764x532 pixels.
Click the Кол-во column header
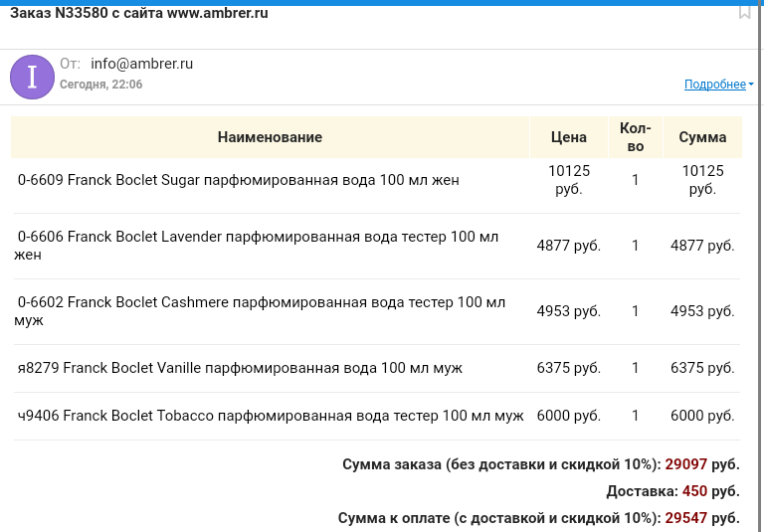point(636,137)
